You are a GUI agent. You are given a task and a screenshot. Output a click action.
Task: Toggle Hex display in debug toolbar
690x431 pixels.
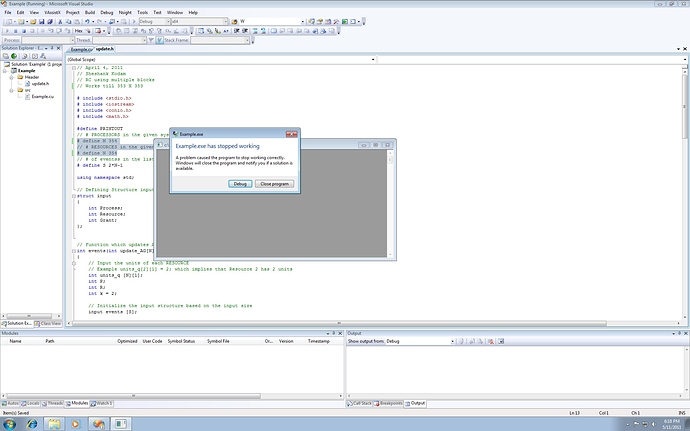(x=78, y=31)
